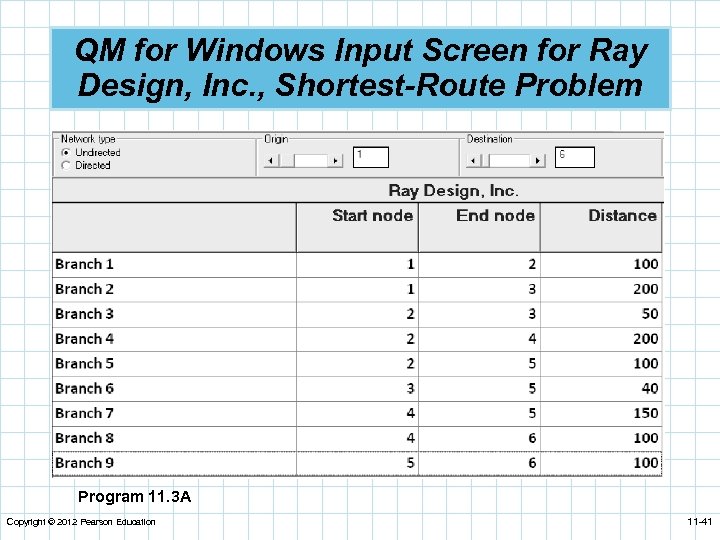Screen dimensions: 720x540
Task: Click the Origin scrollbar right arrow
Action: pos(336,161)
